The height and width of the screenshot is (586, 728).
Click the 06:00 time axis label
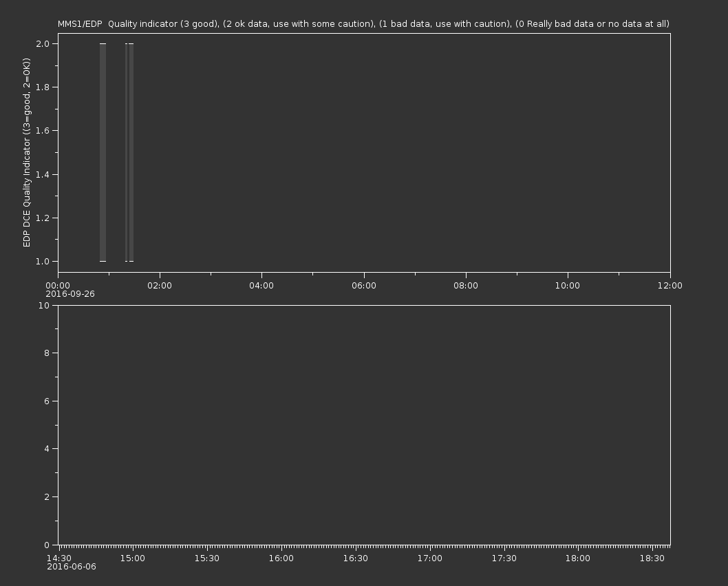tap(364, 285)
